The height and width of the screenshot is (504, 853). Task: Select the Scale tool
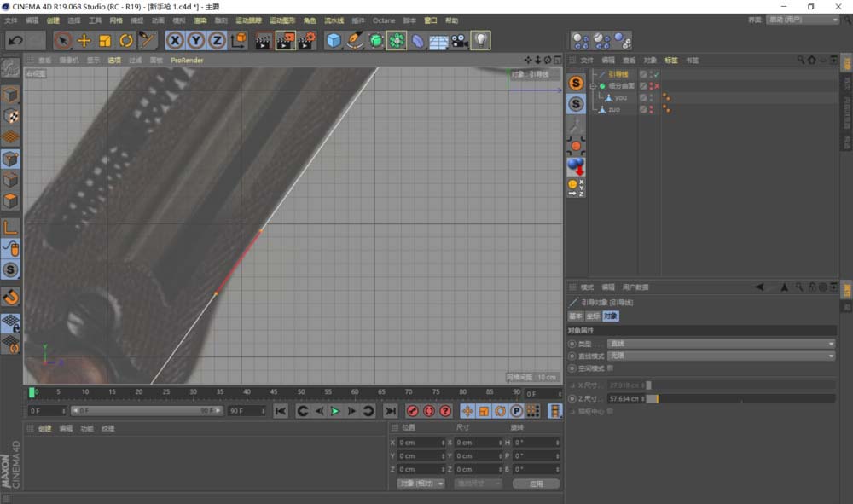[103, 40]
